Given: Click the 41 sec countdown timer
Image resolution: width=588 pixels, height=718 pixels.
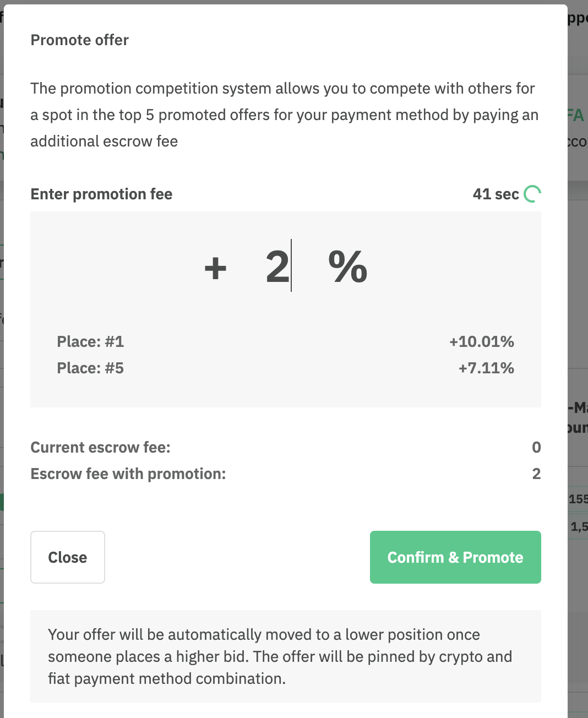Looking at the screenshot, I should click(x=496, y=194).
